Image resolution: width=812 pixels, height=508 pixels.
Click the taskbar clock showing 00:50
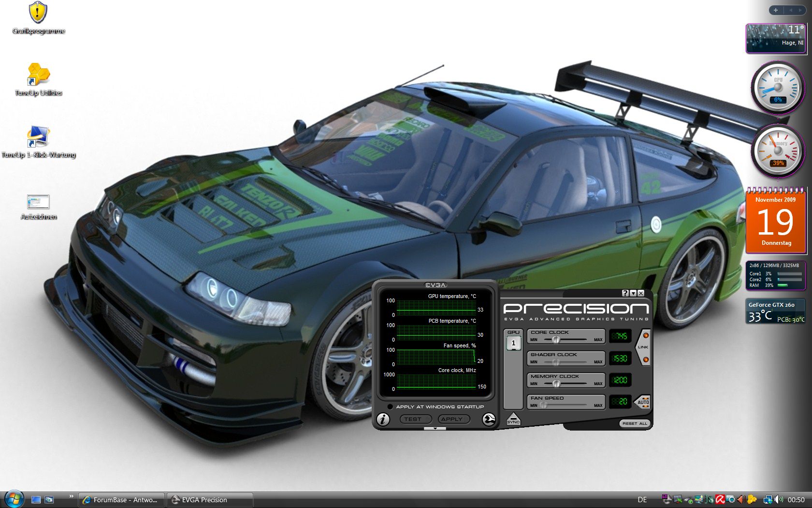(x=796, y=500)
